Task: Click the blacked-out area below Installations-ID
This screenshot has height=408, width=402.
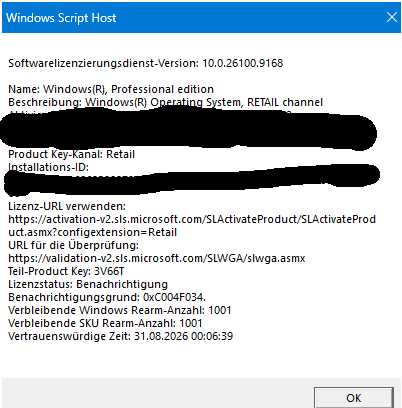Action: tap(192, 179)
